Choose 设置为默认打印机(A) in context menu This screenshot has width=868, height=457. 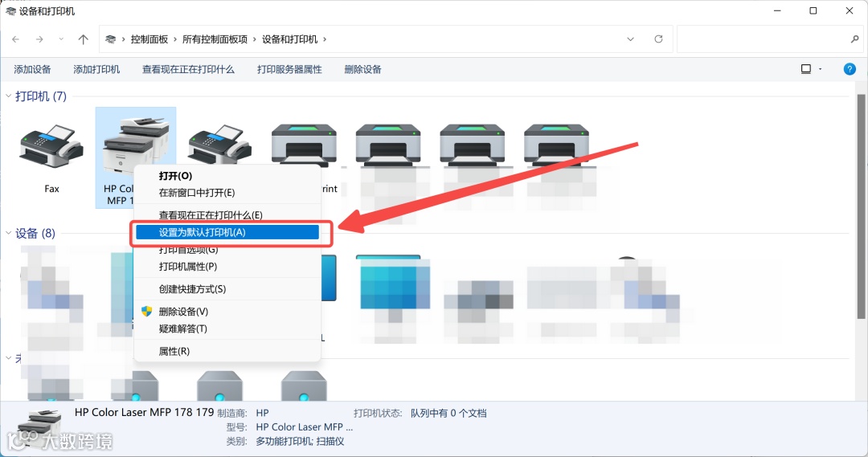pyautogui.click(x=227, y=232)
